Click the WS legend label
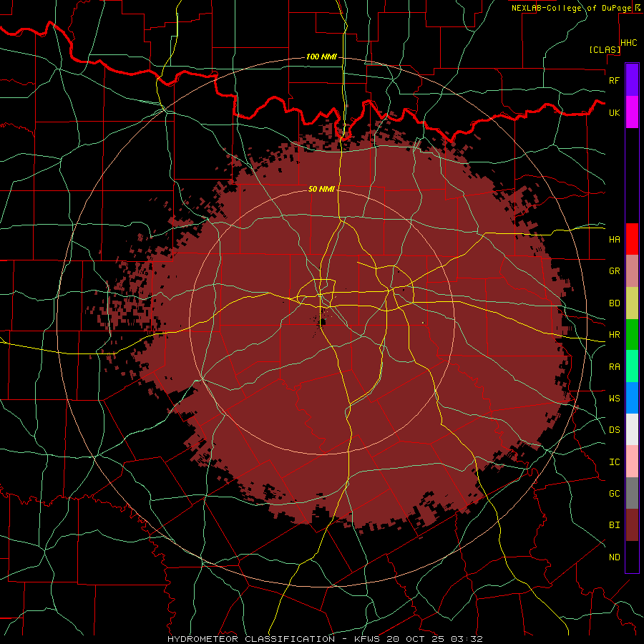 [x=614, y=398]
